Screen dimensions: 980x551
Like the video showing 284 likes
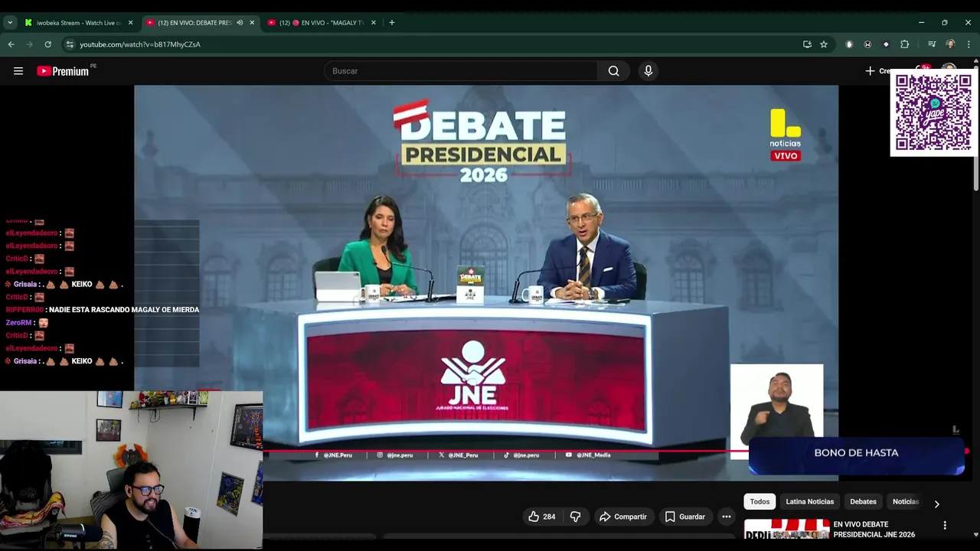[x=541, y=517]
